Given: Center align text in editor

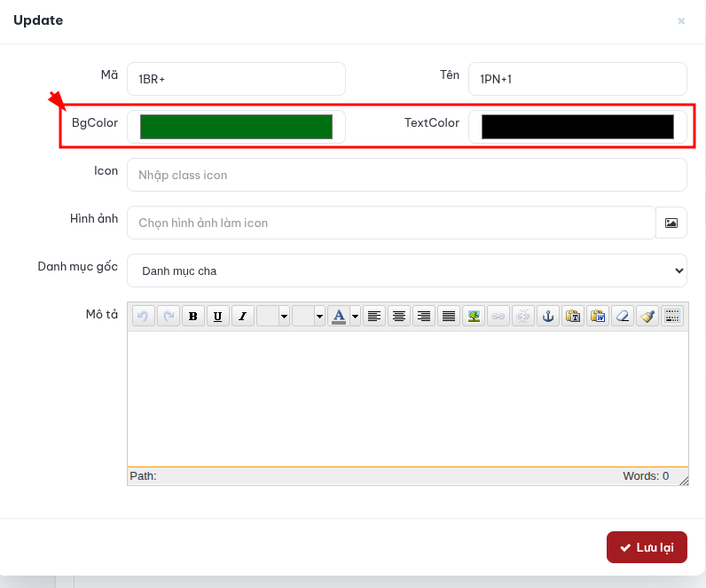Looking at the screenshot, I should [399, 316].
